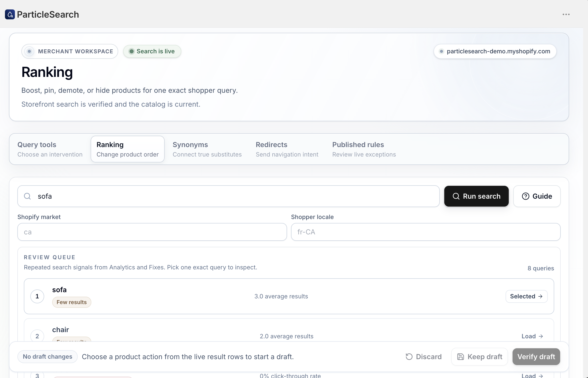Click the magnifier icon in the query field
This screenshot has height=378, width=588.
pyautogui.click(x=27, y=196)
